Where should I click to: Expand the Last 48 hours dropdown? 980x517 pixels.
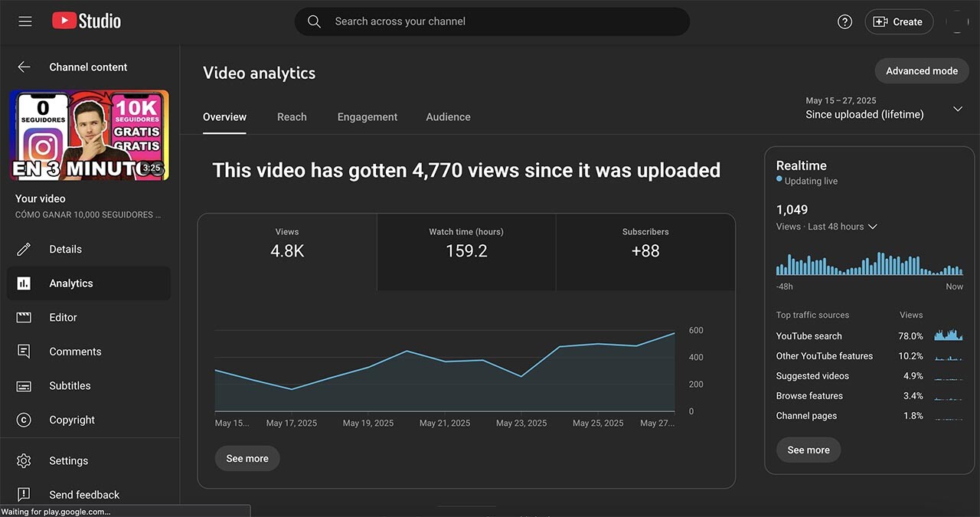[872, 227]
